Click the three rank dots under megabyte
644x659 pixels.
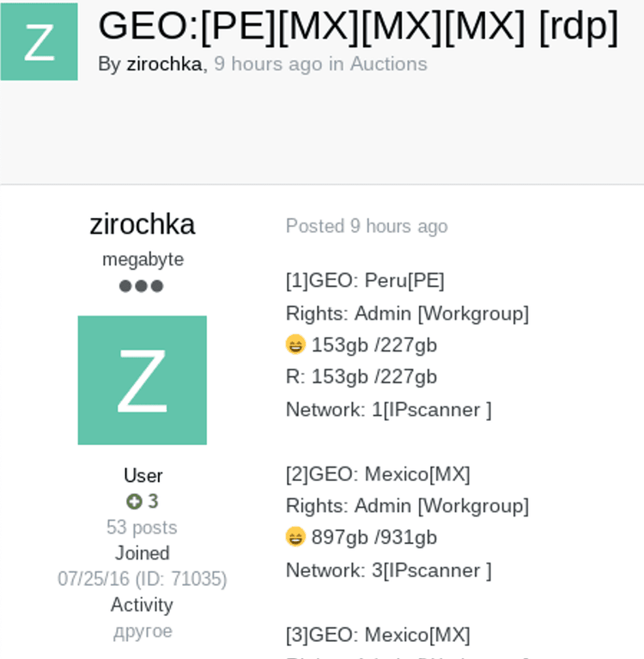pyautogui.click(x=142, y=286)
